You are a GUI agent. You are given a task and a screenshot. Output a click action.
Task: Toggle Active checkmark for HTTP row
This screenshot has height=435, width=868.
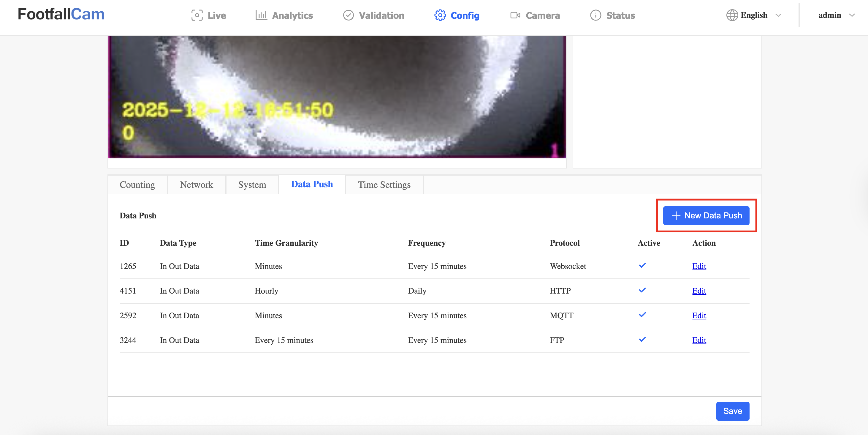click(642, 290)
